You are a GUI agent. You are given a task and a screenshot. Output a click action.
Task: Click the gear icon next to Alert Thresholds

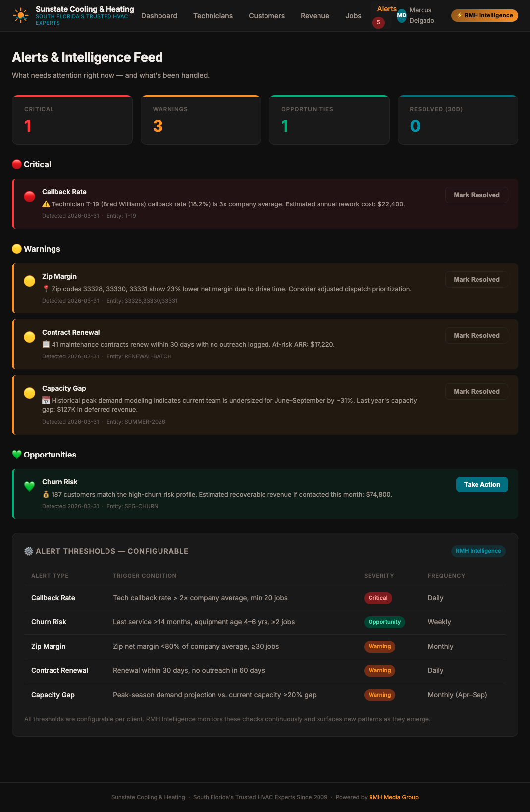point(28,551)
